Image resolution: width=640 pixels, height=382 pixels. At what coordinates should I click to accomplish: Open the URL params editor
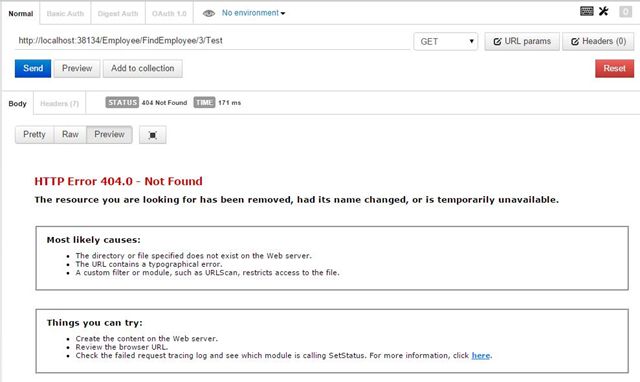pyautogui.click(x=522, y=41)
